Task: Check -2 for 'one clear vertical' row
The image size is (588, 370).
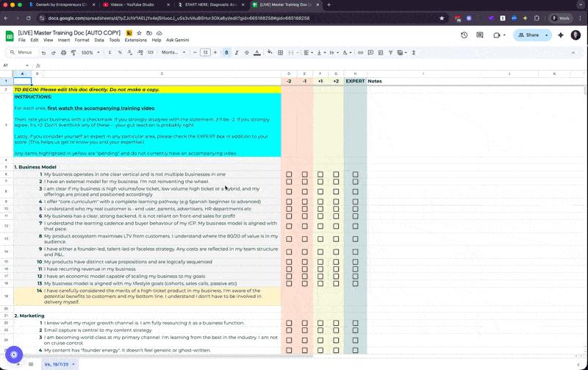Action: pyautogui.click(x=289, y=174)
